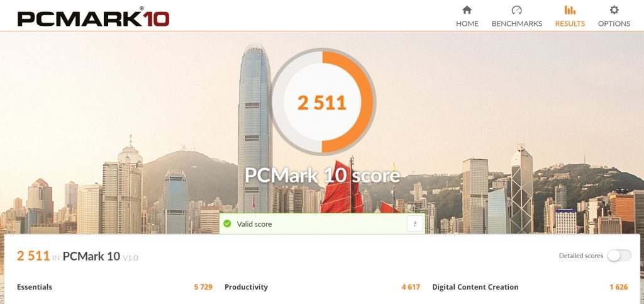Click the circular score gauge showing 2 511
Viewport: 644px width, 304px height.
tap(322, 101)
